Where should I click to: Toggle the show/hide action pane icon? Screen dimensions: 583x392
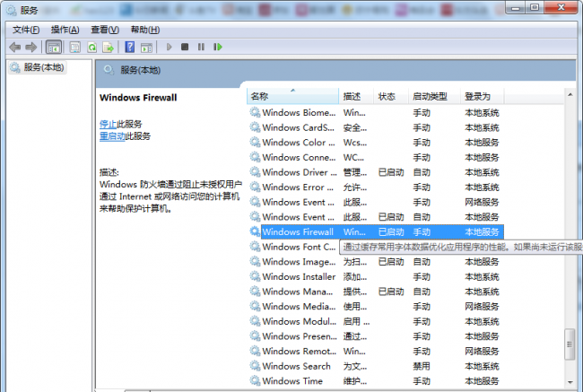(x=146, y=48)
